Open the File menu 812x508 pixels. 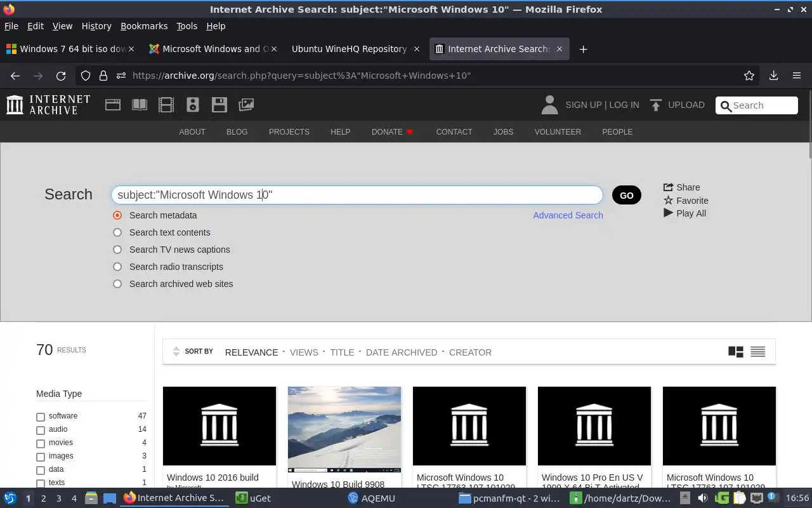[x=11, y=26]
